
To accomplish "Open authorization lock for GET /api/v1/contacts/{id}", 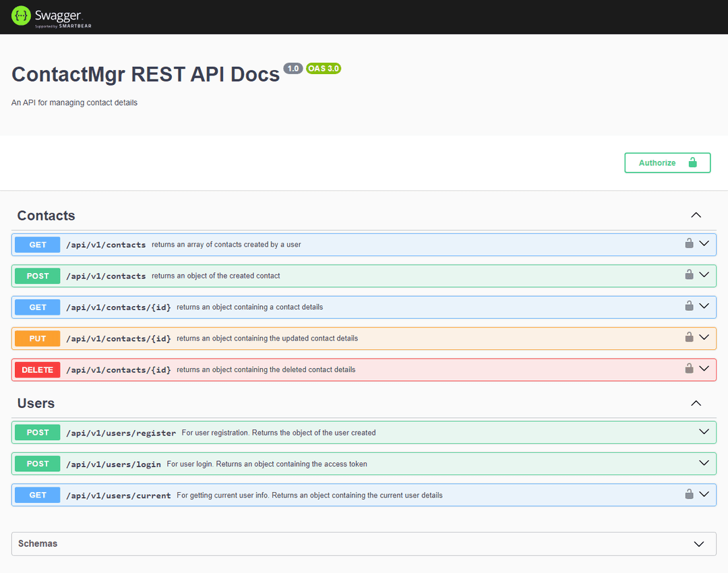I will click(x=689, y=307).
